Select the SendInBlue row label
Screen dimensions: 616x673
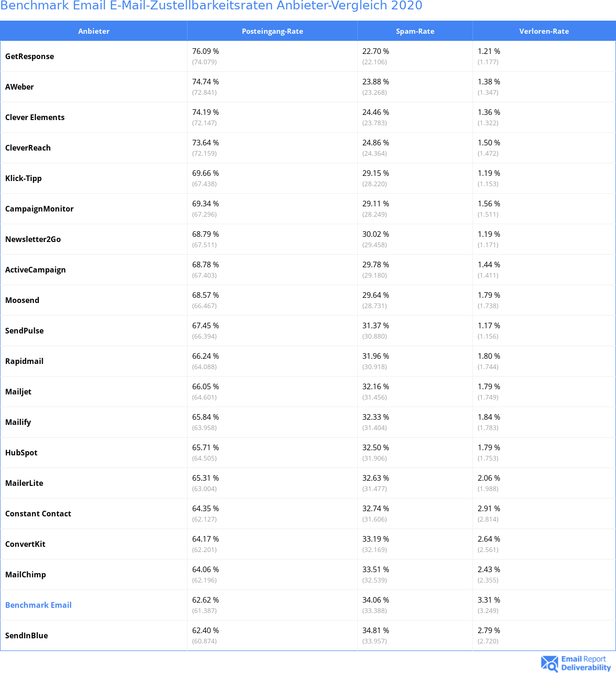click(x=27, y=635)
